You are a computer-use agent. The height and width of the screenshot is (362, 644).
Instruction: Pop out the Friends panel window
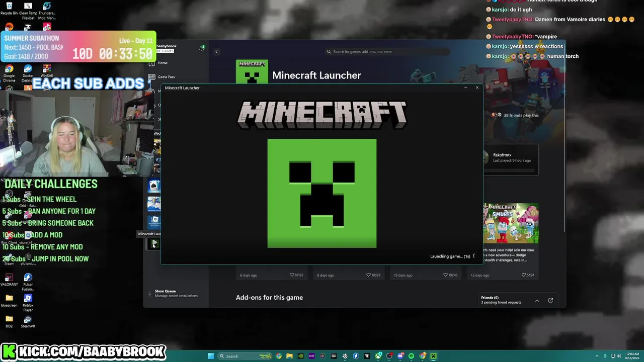(x=550, y=300)
